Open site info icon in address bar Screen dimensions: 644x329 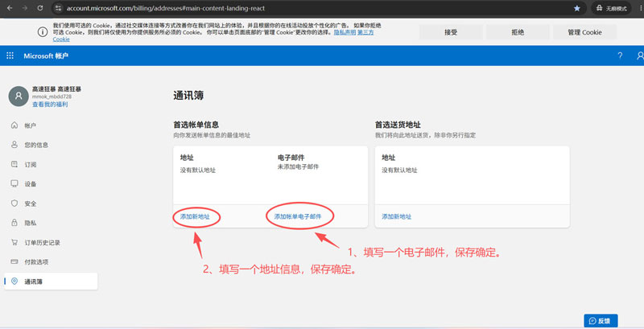(x=58, y=8)
